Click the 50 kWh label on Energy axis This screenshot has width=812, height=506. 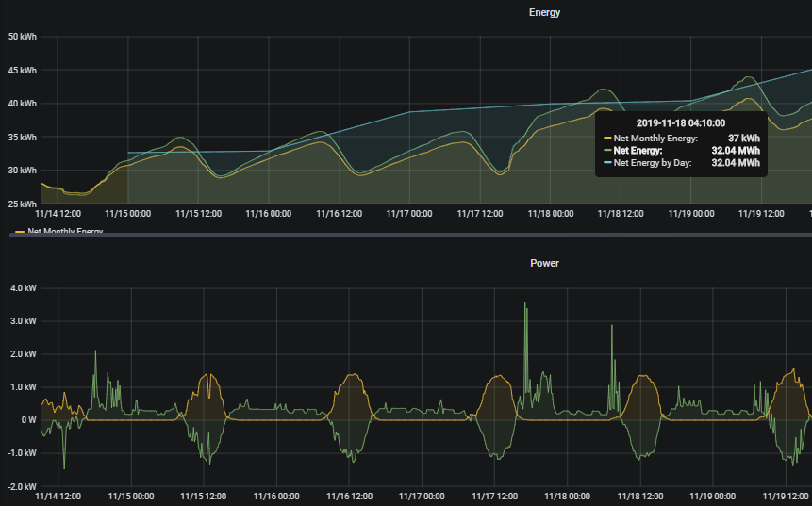[22, 37]
